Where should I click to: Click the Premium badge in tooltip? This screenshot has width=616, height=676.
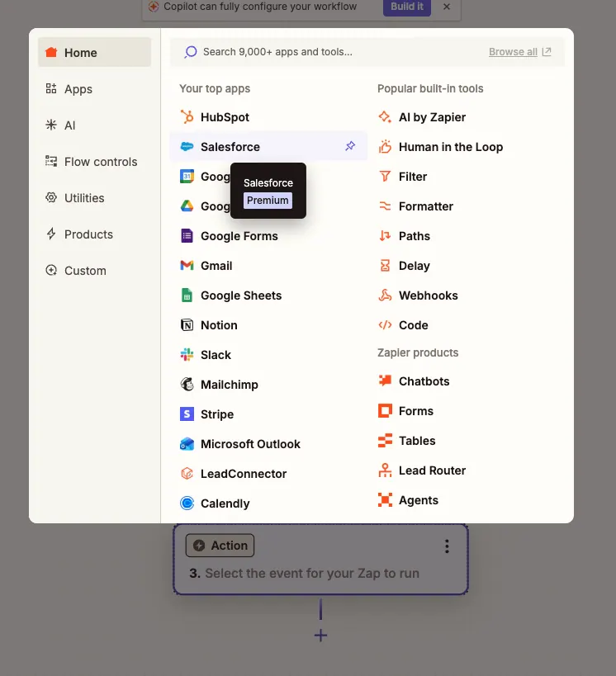coord(268,200)
